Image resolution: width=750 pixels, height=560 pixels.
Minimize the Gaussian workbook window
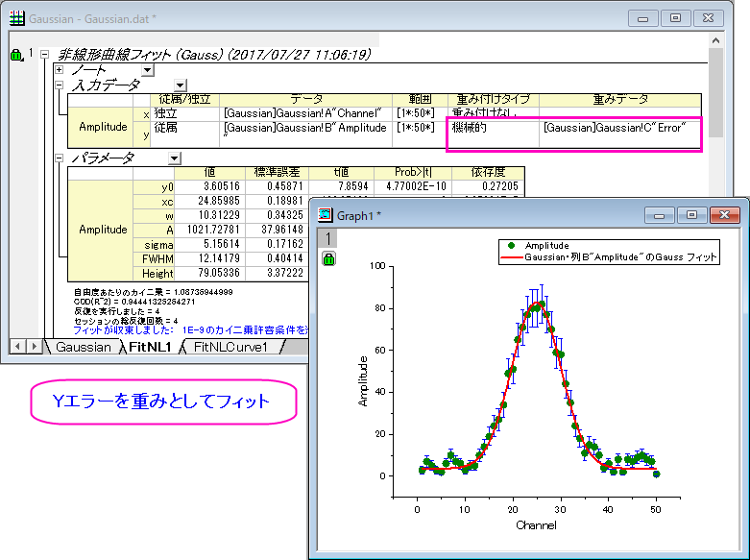[x=642, y=18]
